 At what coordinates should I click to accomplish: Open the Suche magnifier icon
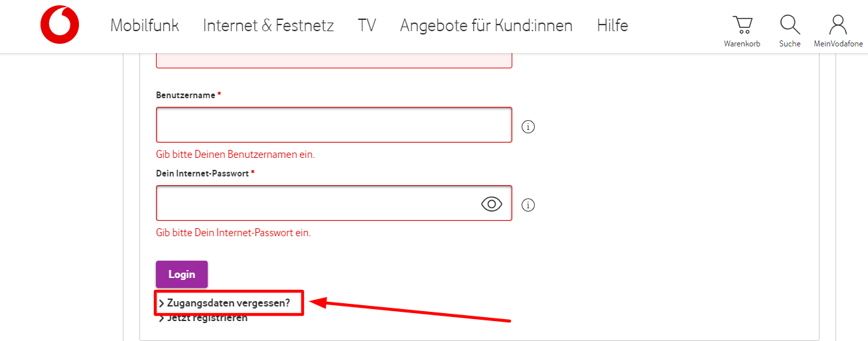click(x=790, y=28)
